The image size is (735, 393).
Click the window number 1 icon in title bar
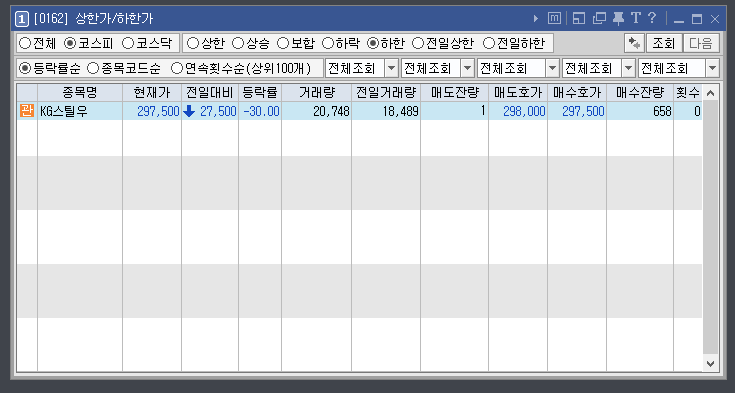(x=22, y=19)
